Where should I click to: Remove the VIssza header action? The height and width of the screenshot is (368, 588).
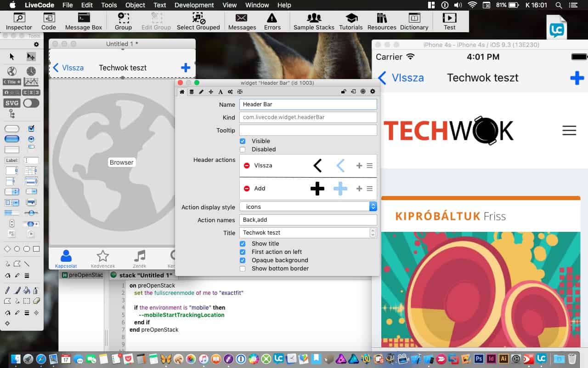tap(247, 166)
